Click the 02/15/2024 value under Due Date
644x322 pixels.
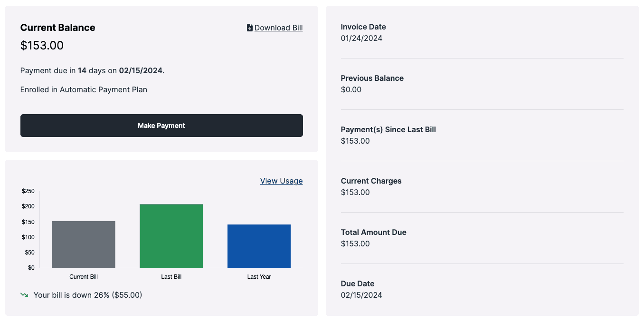(361, 295)
